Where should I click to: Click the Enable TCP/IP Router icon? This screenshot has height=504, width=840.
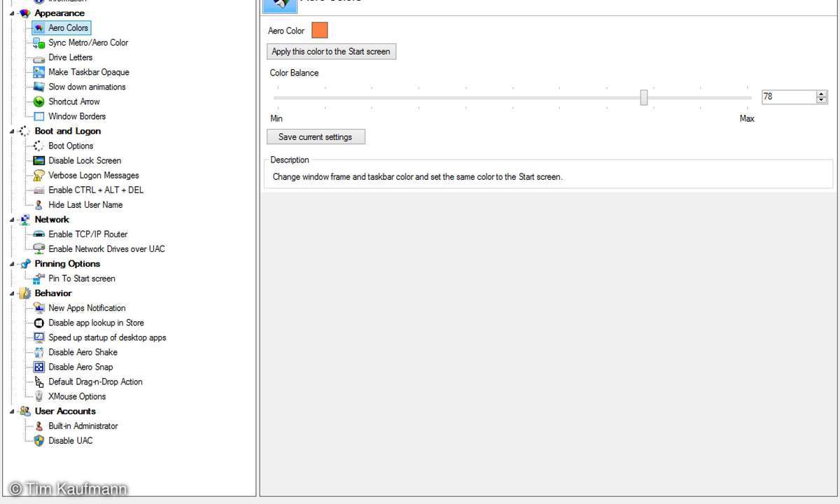(39, 234)
